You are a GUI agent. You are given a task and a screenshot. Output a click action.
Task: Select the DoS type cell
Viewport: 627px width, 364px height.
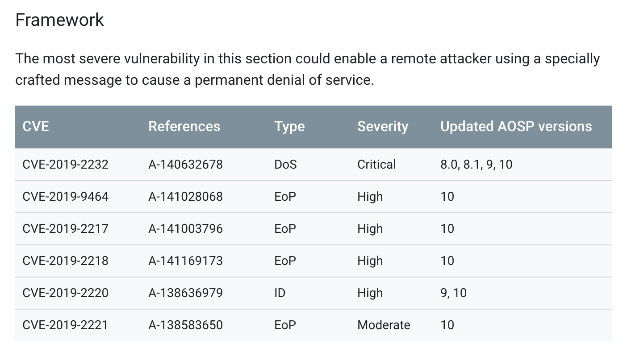pyautogui.click(x=285, y=165)
